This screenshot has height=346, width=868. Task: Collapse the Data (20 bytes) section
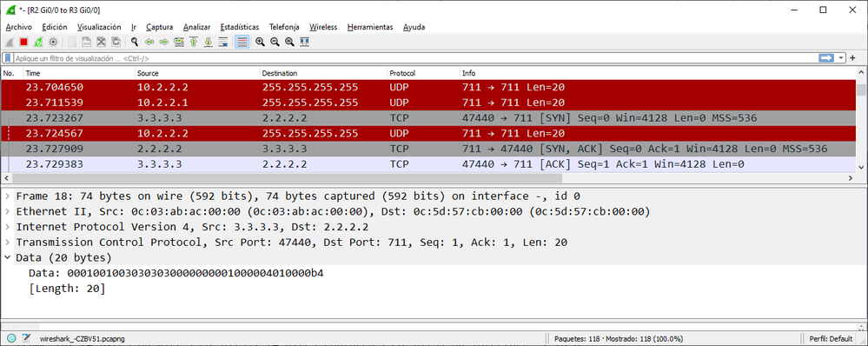pos(7,257)
